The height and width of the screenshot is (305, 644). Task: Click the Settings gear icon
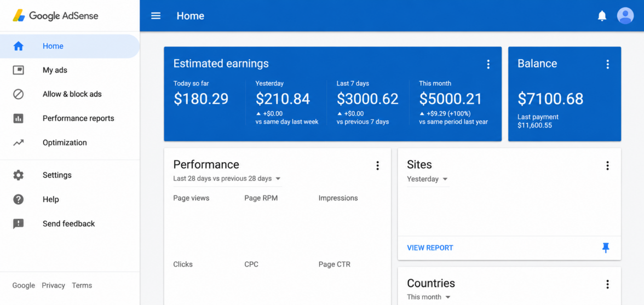click(18, 175)
